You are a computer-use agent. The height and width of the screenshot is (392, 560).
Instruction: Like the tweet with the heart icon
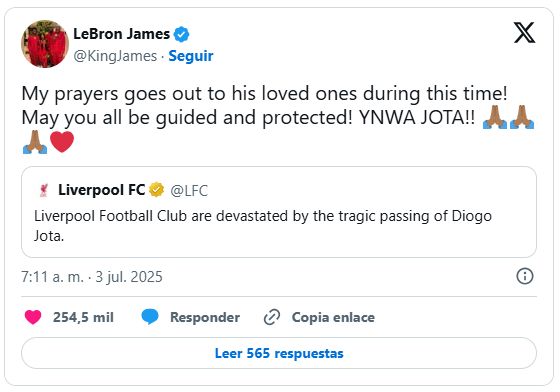point(33,317)
